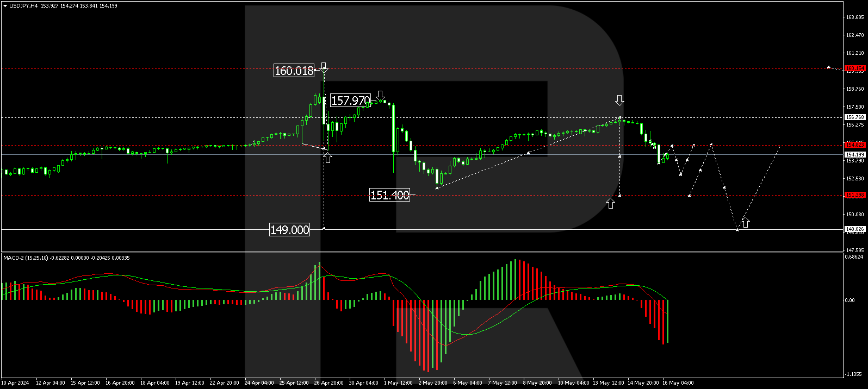Screen dimensions: 868x389
Task: Click the 16 May 04:00 time label
Action: point(678,383)
